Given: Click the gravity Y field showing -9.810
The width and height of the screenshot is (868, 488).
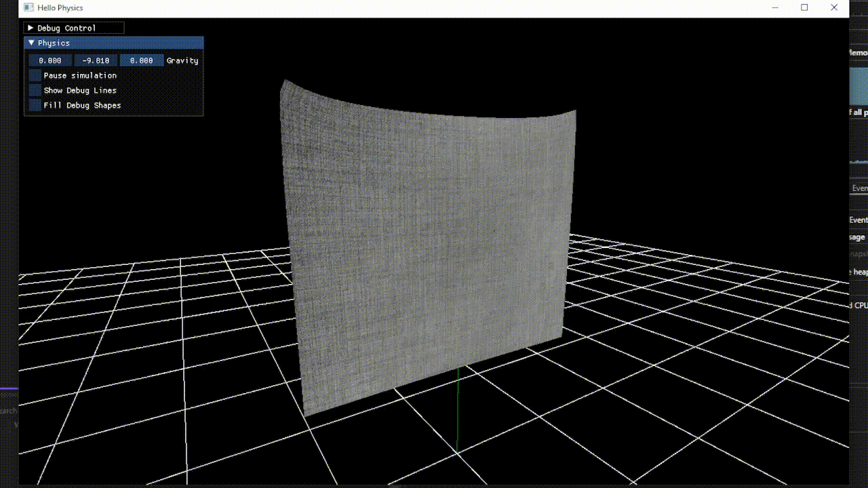Looking at the screenshot, I should pyautogui.click(x=95, y=60).
